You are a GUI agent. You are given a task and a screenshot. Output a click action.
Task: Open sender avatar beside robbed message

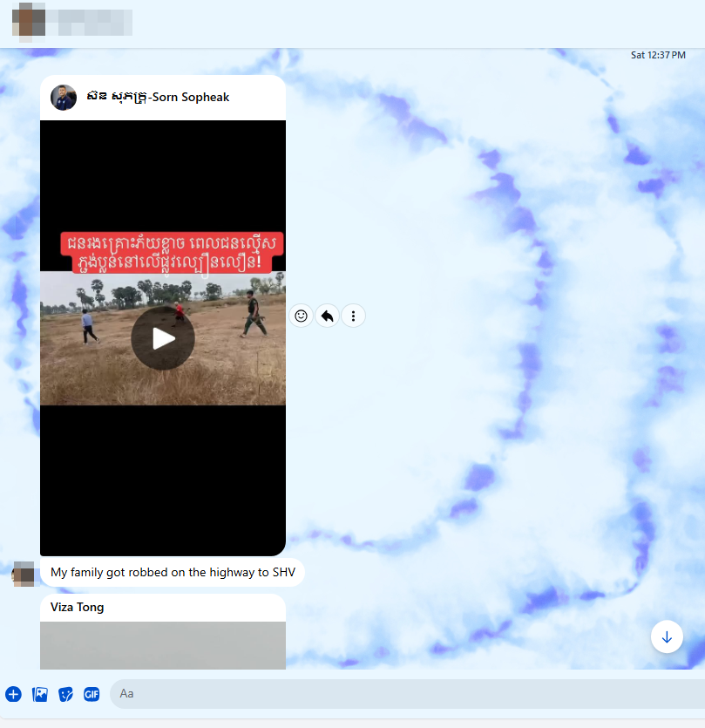24,574
